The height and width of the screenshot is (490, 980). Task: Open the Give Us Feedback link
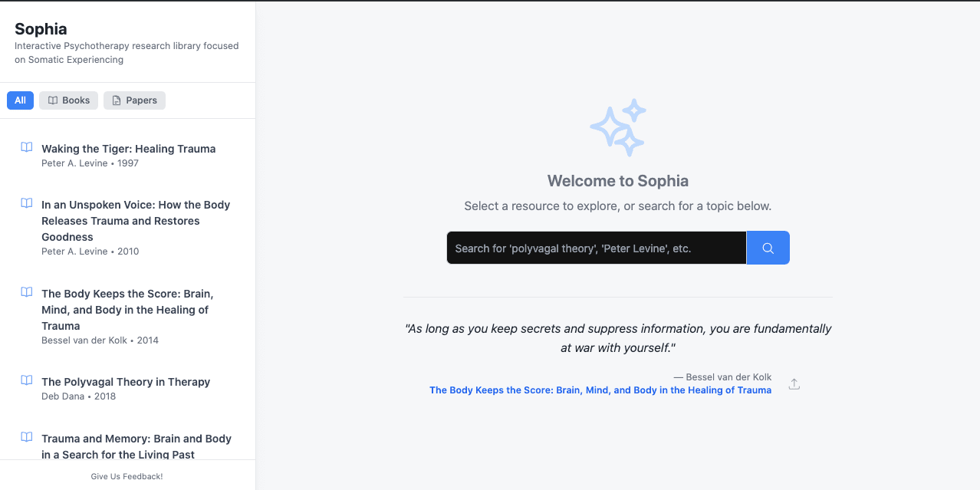pos(127,476)
